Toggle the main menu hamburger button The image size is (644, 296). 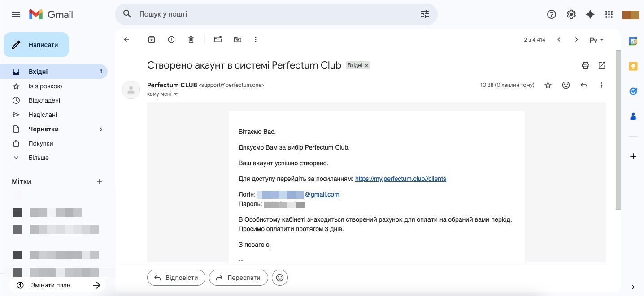click(x=16, y=14)
